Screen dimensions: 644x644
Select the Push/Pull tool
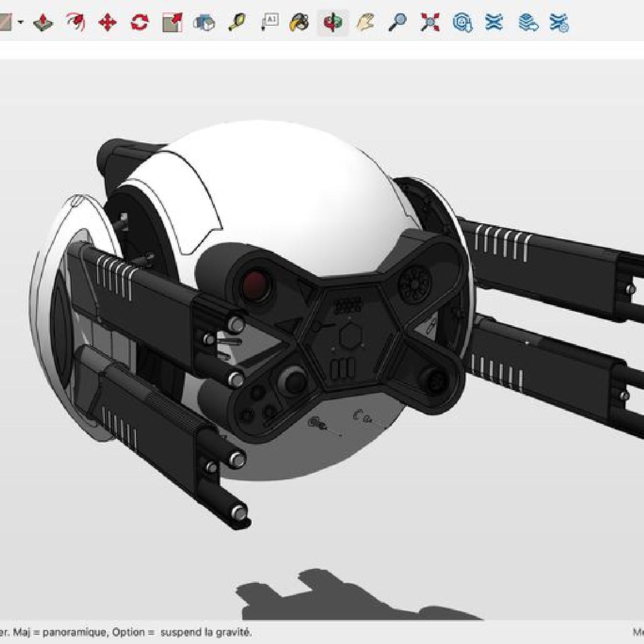[x=43, y=23]
